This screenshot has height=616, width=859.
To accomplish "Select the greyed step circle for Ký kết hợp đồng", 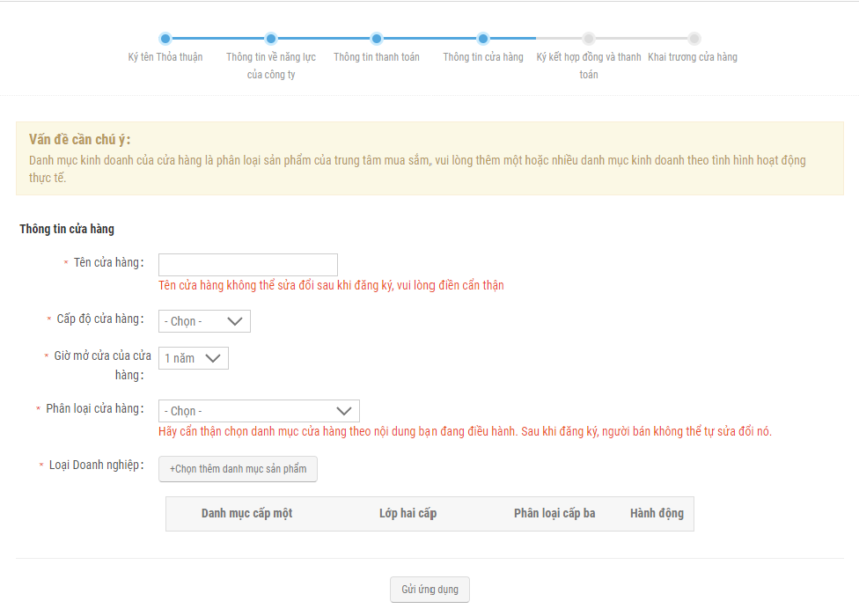I will point(589,39).
